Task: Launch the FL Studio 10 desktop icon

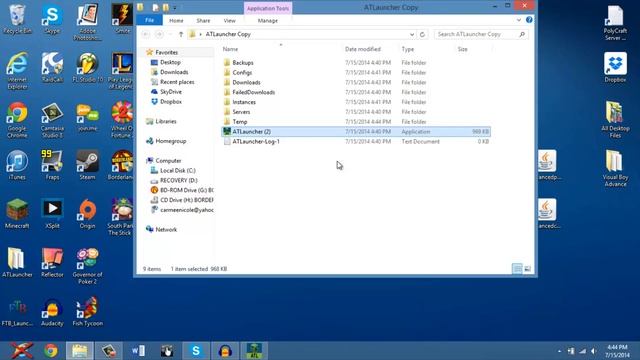Action: point(87,67)
